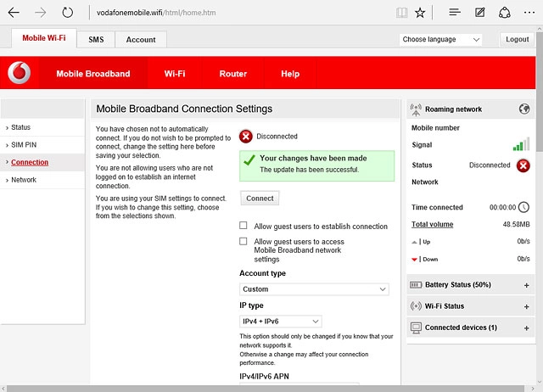
Task: Click the favorites star icon
Action: [421, 13]
